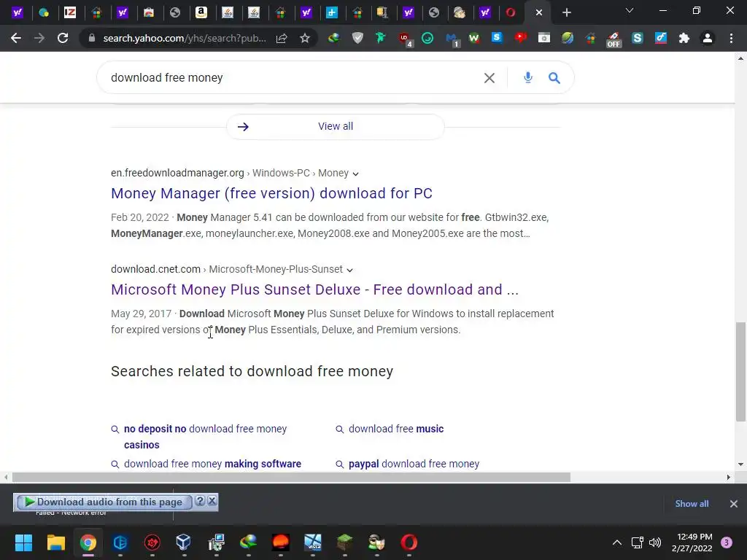Open the Malwarebytes extension with badge 1
Image resolution: width=747 pixels, height=560 pixels.
click(x=452, y=39)
